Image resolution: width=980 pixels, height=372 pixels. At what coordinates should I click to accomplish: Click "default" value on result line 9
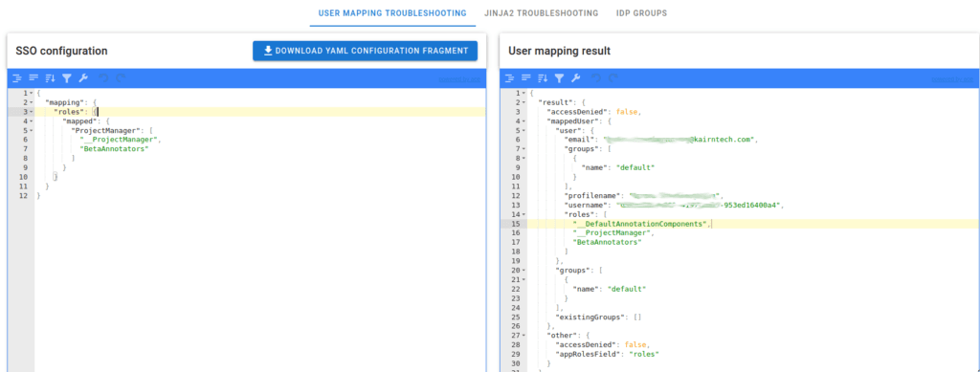635,168
